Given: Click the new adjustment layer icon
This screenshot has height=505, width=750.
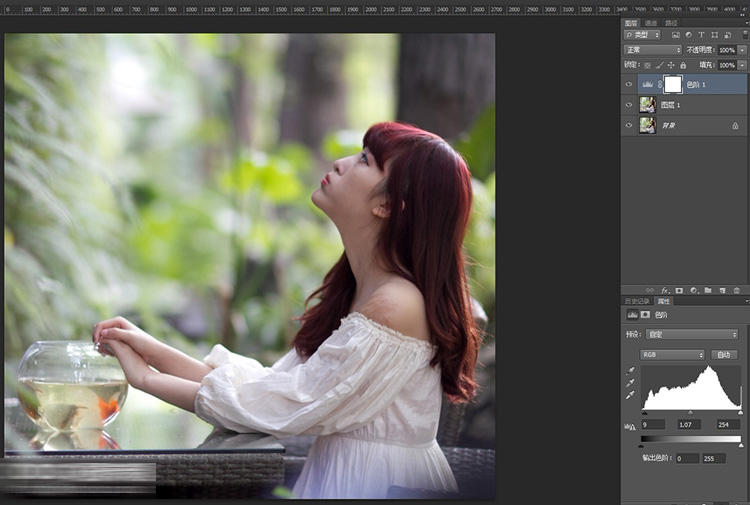Looking at the screenshot, I should (693, 290).
